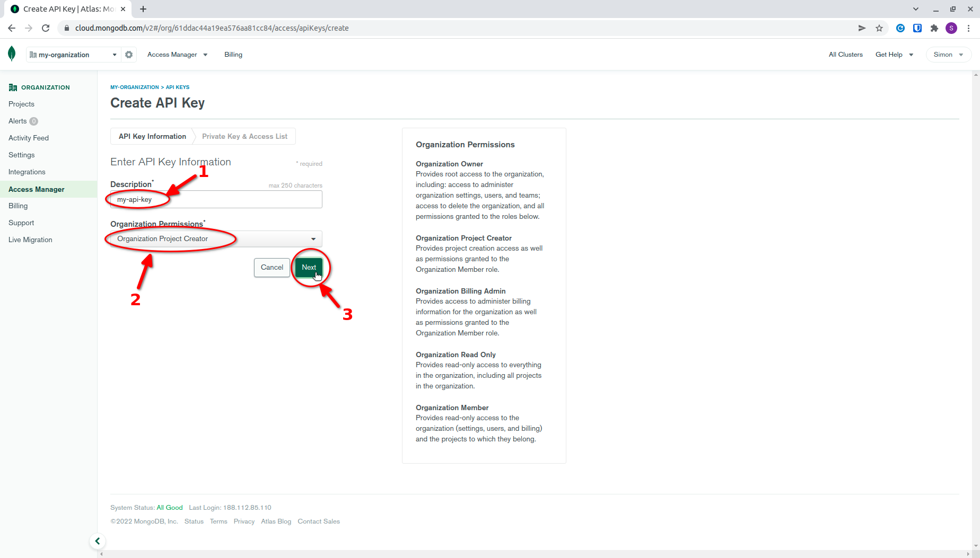This screenshot has height=558, width=980.
Task: Click the blue circular extension icon
Action: [900, 28]
